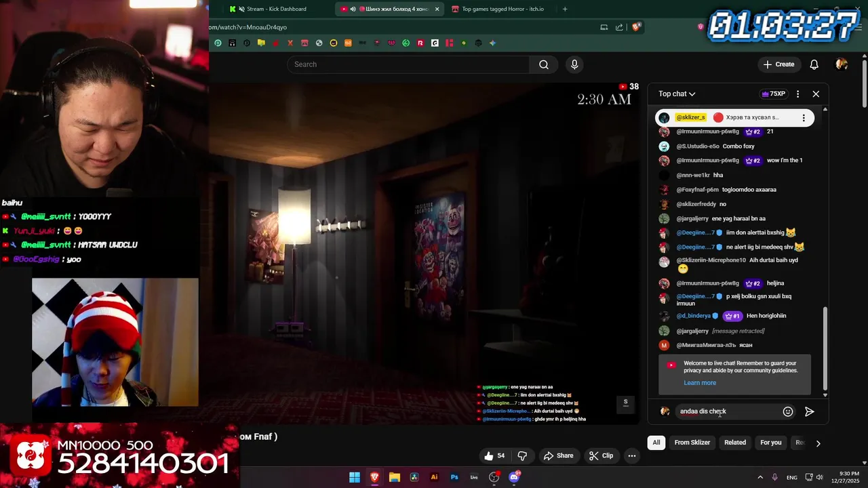Select the From Sklizer chip
Viewport: 868px width, 488px height.
tap(692, 443)
